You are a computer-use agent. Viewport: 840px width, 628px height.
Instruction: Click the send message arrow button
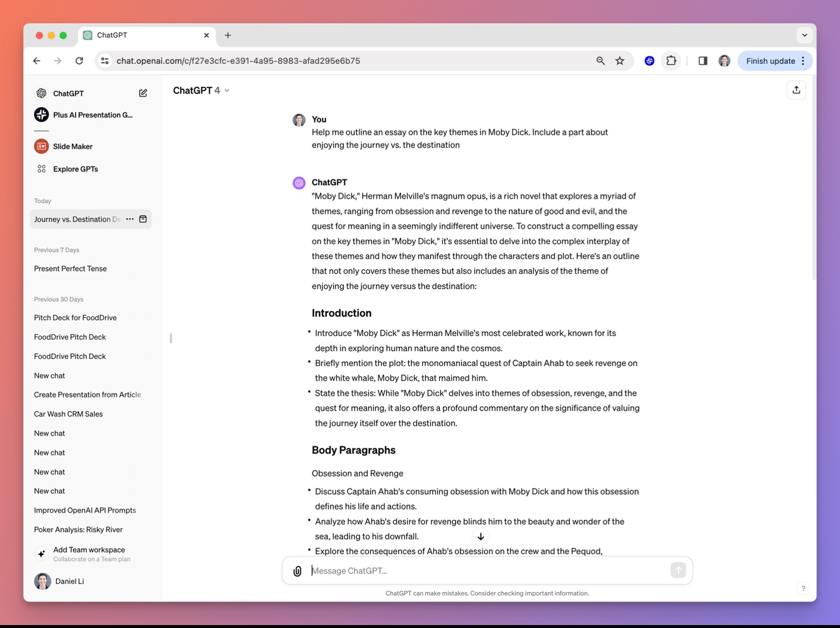click(x=678, y=570)
